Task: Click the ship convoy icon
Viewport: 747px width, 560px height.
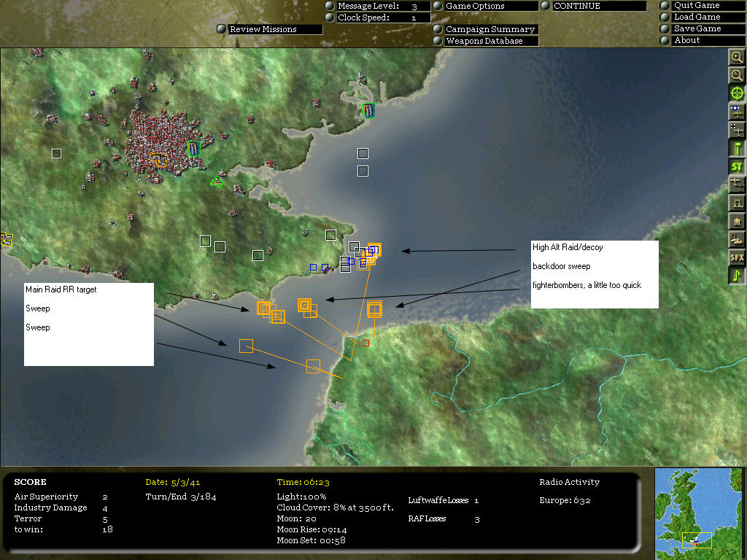Action: pyautogui.click(x=737, y=239)
